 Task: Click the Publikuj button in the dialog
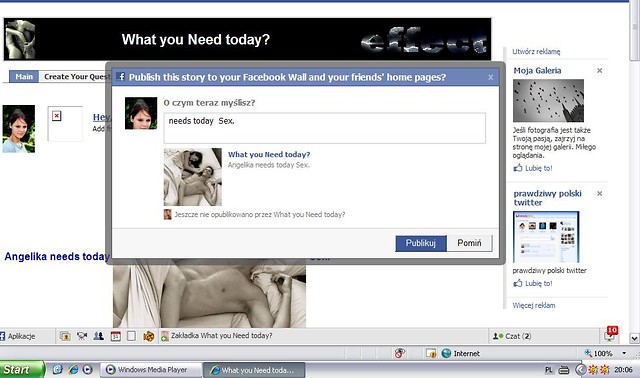[421, 243]
